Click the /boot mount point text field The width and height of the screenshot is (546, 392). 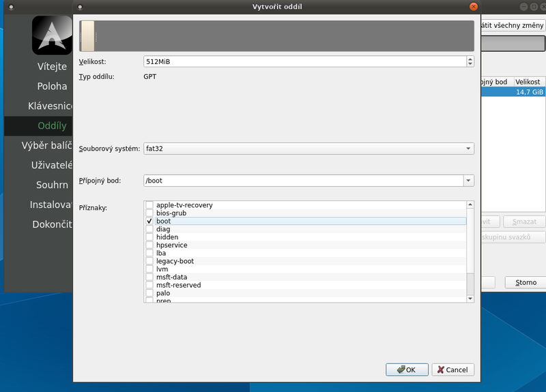[x=302, y=181]
